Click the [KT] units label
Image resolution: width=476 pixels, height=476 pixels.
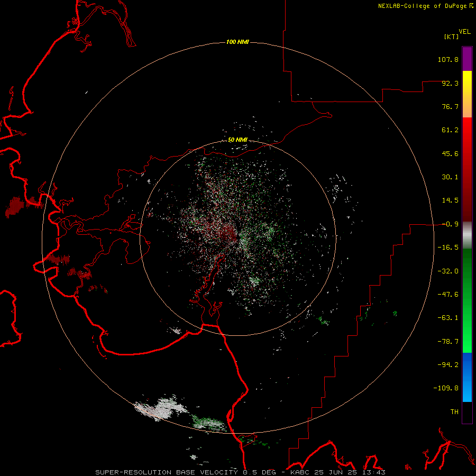(452, 36)
